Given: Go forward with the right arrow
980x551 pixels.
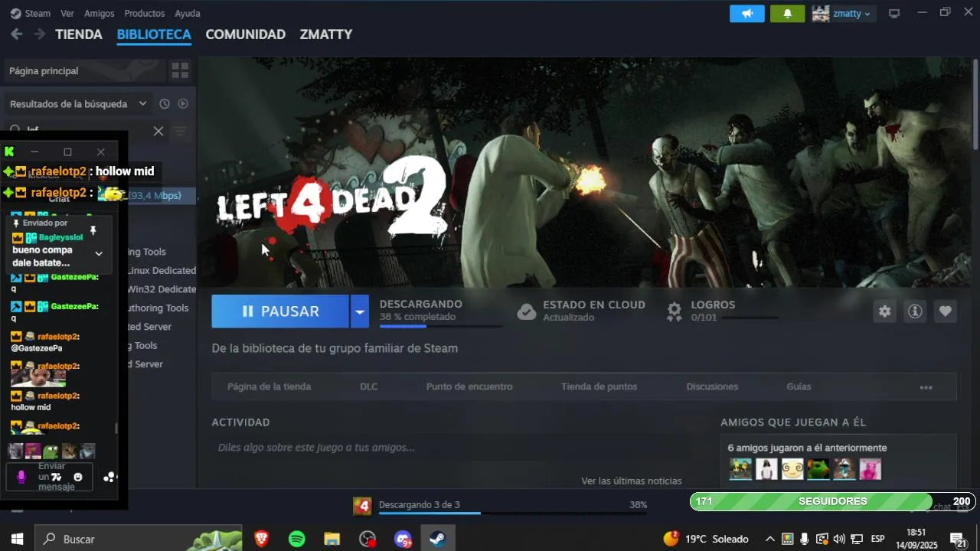Looking at the screenshot, I should click(40, 34).
